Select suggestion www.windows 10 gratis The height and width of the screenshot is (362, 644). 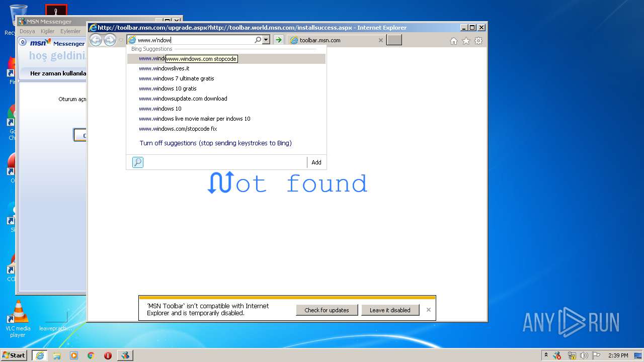point(226,88)
